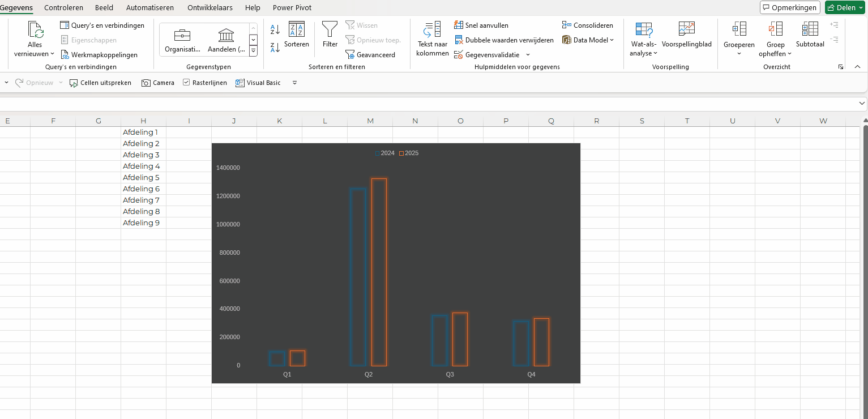Switch to the Controleren tab
Image resolution: width=868 pixels, height=419 pixels.
(x=63, y=8)
